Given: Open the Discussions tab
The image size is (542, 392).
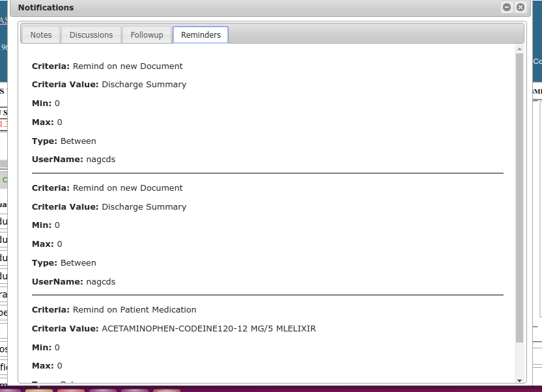Looking at the screenshot, I should (91, 35).
